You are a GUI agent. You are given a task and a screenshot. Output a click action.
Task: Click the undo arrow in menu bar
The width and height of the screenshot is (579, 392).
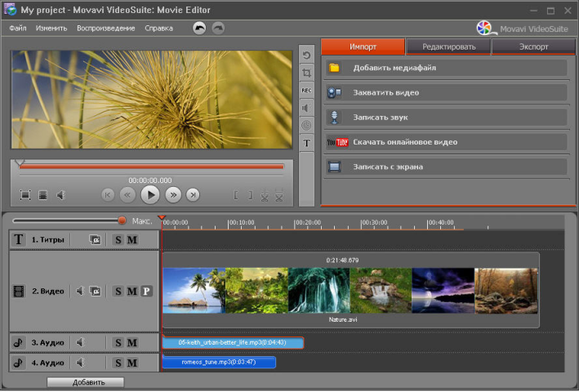click(x=200, y=28)
